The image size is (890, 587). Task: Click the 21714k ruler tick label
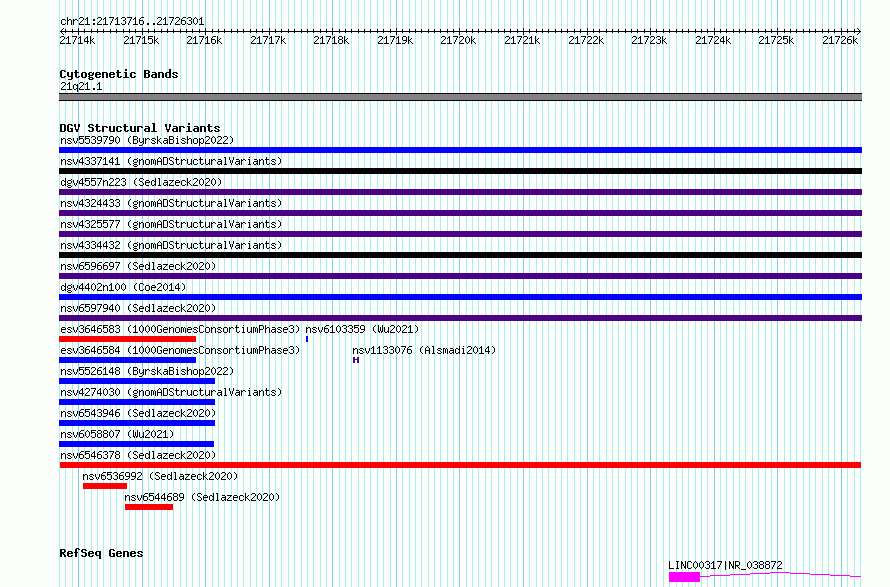tap(77, 41)
